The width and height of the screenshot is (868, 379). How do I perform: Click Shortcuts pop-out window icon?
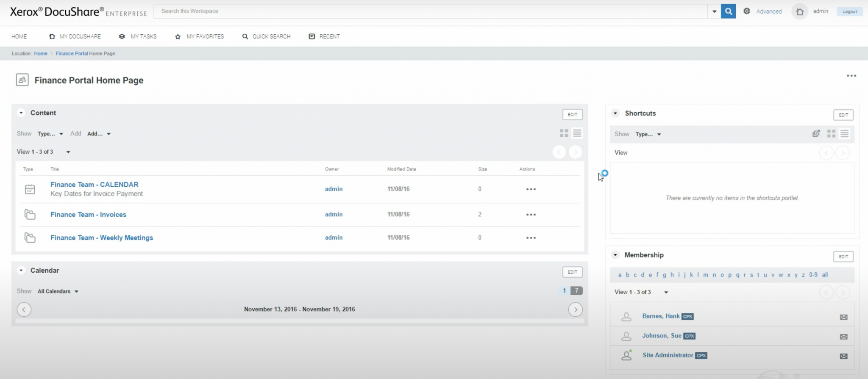(x=816, y=134)
